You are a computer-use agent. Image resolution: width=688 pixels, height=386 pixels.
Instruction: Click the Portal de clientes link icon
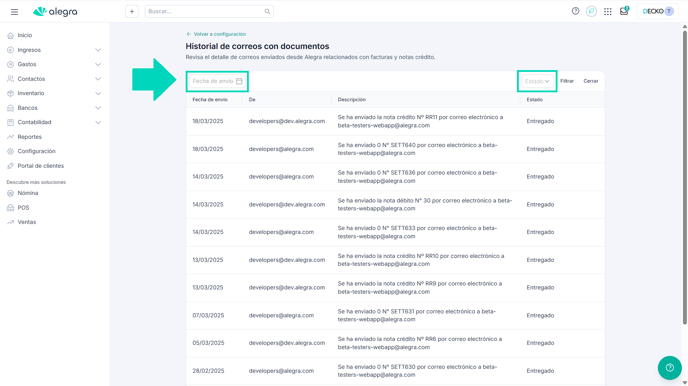(11, 166)
